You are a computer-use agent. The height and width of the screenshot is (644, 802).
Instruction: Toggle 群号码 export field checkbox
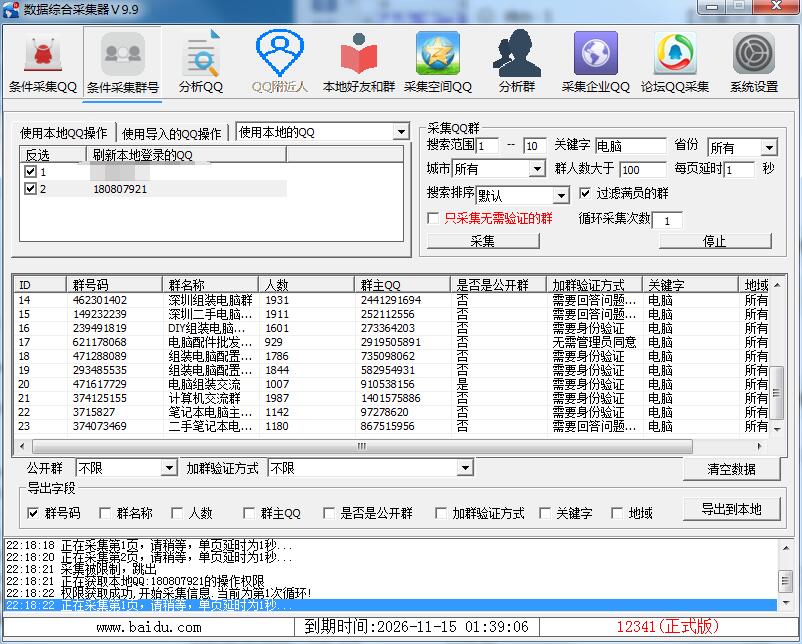[x=33, y=513]
